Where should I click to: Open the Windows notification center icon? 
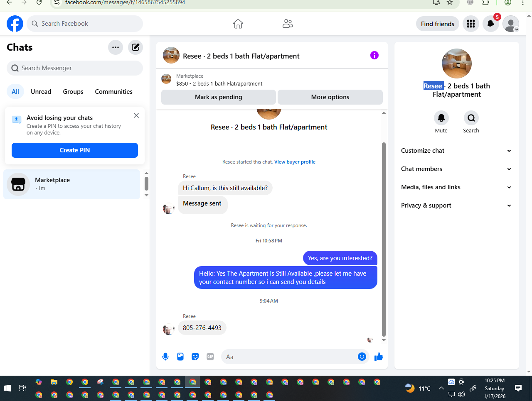(x=518, y=388)
